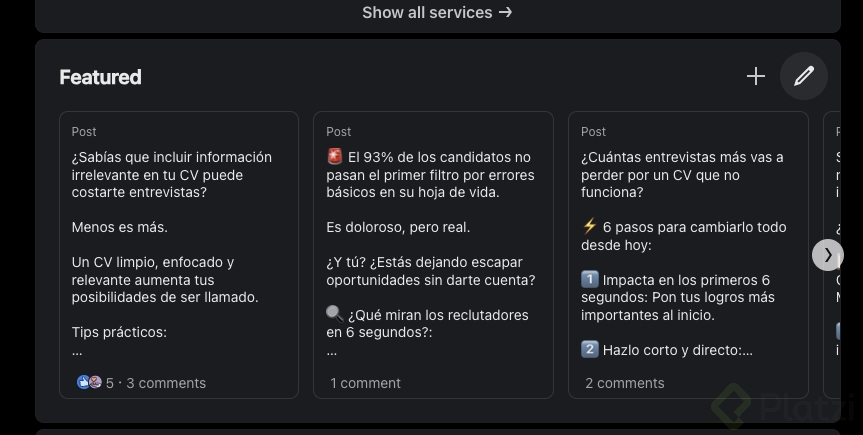863x435 pixels.
Task: Click the magnifying glass emoji in second post
Action: 335,314
